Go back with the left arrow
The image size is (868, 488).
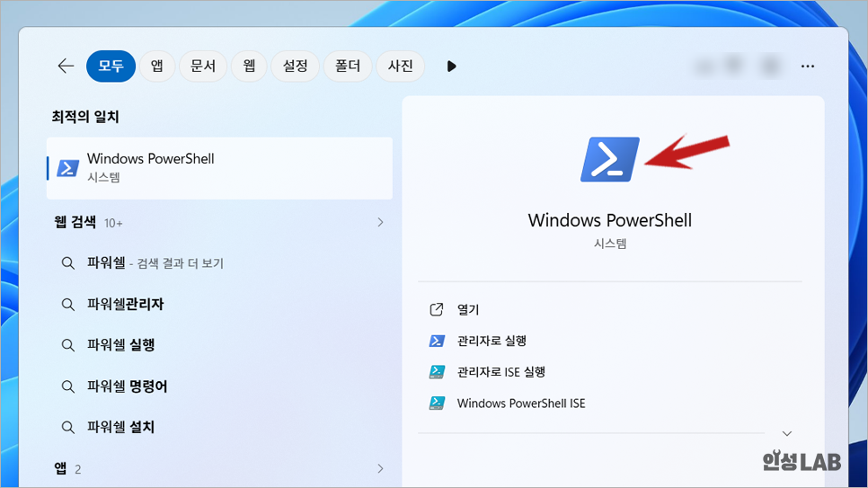[x=66, y=66]
